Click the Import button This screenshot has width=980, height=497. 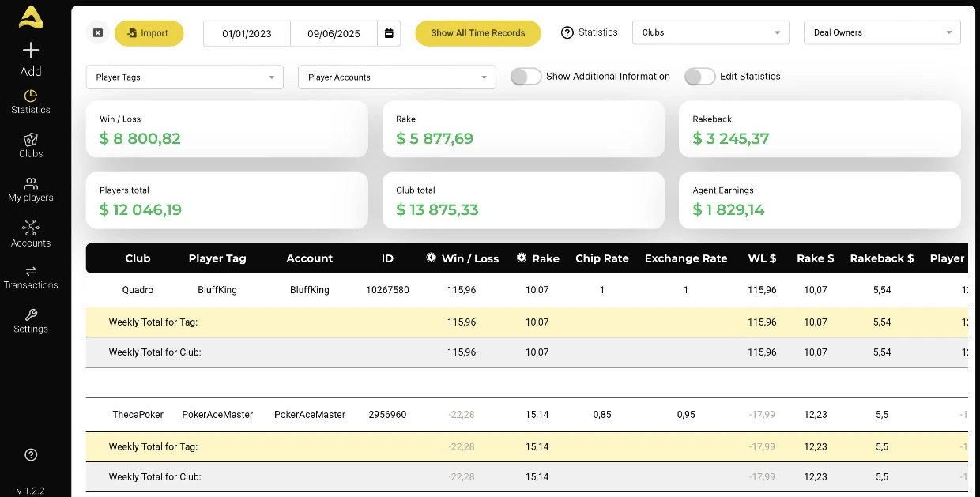pos(149,33)
